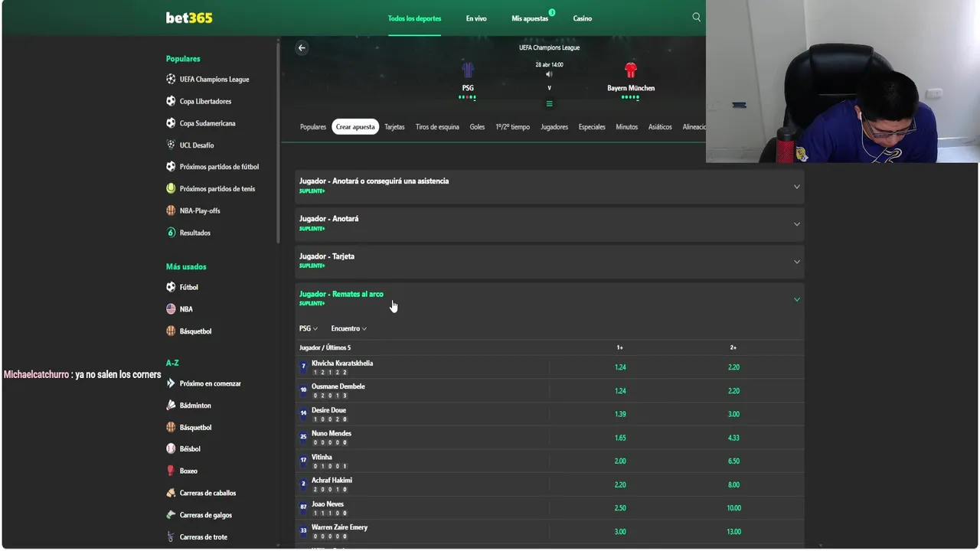Click player name Ousmane Dembele

tap(338, 386)
